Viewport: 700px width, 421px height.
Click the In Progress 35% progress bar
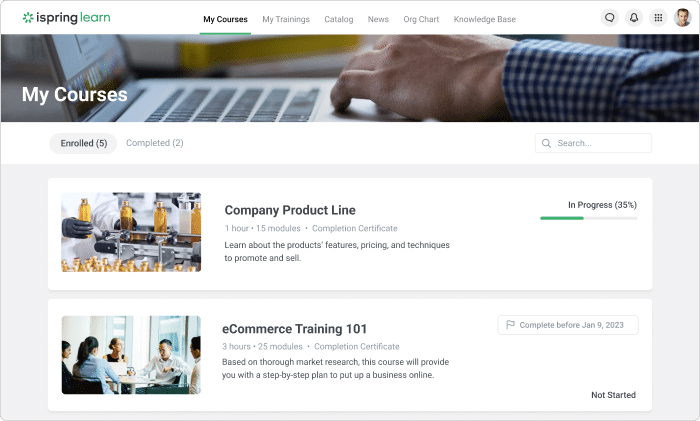click(x=588, y=218)
